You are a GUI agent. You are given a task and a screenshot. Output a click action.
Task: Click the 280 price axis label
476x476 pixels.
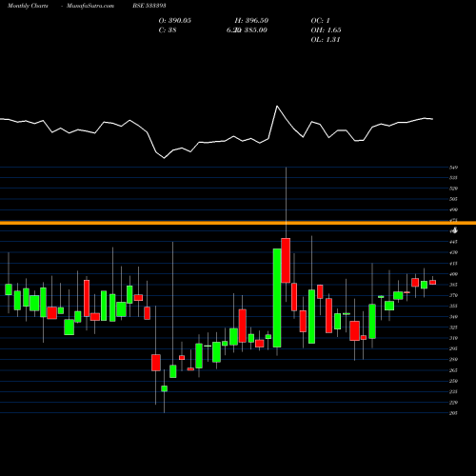tap(453, 360)
